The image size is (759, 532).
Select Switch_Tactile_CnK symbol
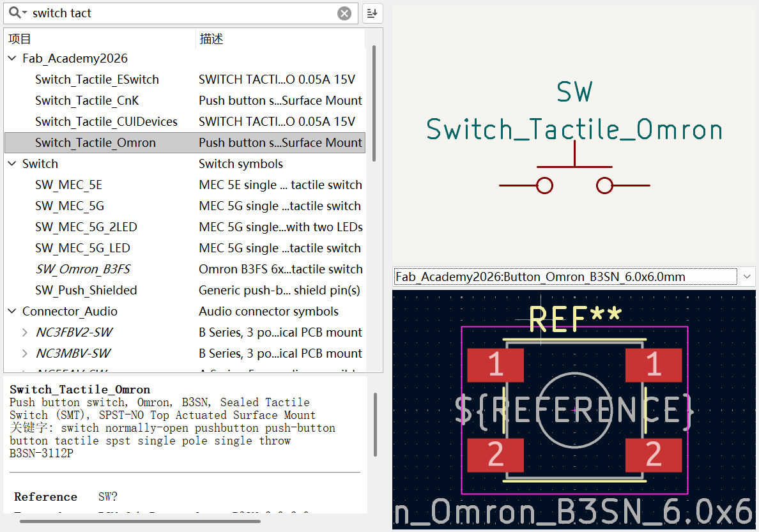[87, 101]
